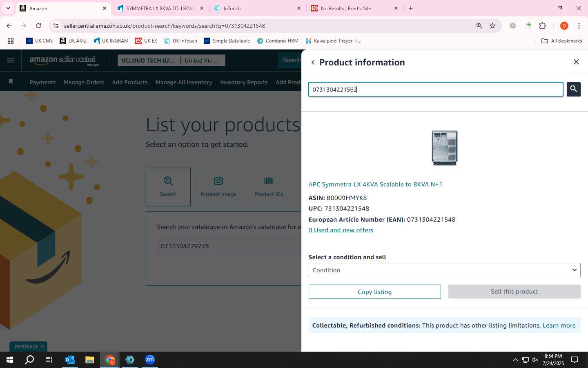Open the UK CMS bookmark

40,41
